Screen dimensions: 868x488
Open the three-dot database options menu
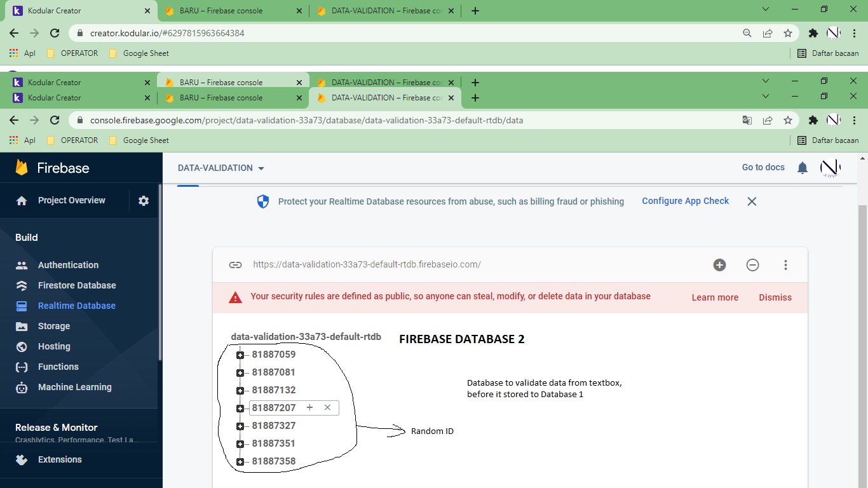pos(785,265)
